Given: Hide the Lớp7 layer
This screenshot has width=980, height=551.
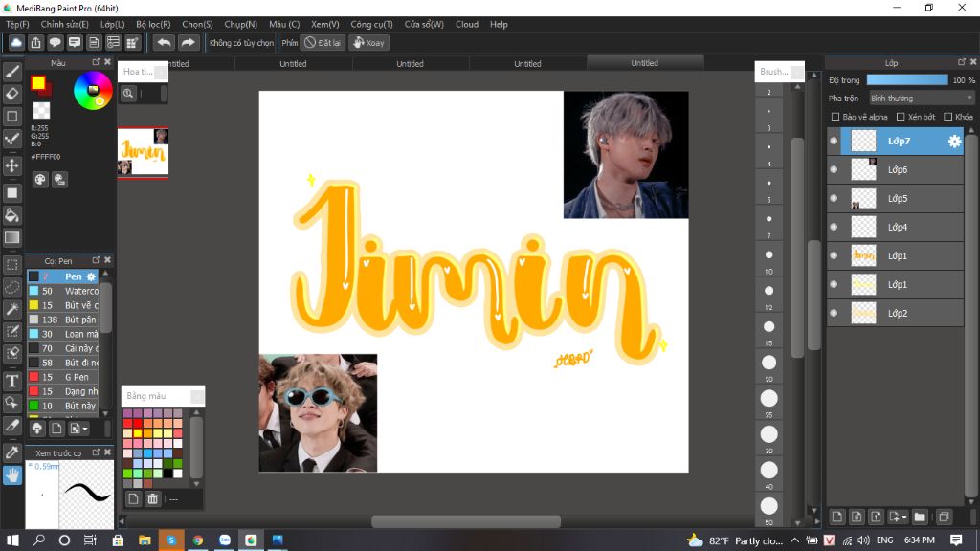Looking at the screenshot, I should tap(834, 142).
